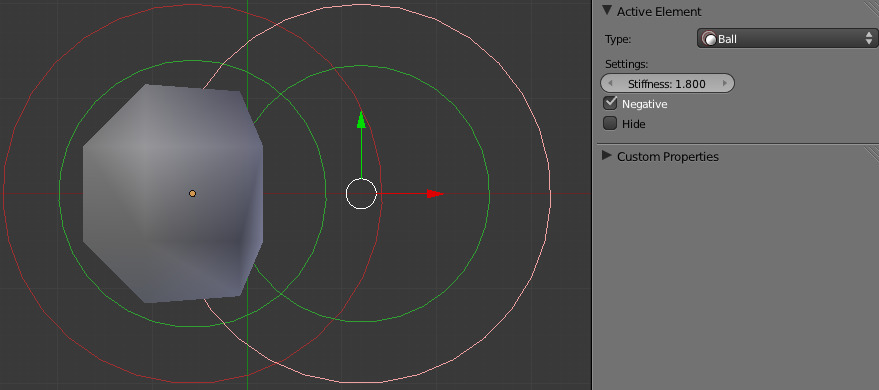Viewport: 879px width, 390px height.
Task: Click the Hide label text
Action: point(633,124)
